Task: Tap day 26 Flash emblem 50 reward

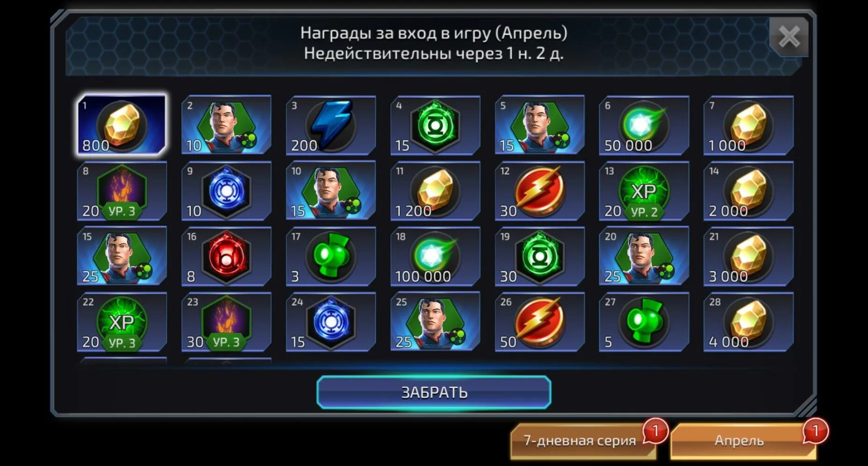Action: pos(540,322)
